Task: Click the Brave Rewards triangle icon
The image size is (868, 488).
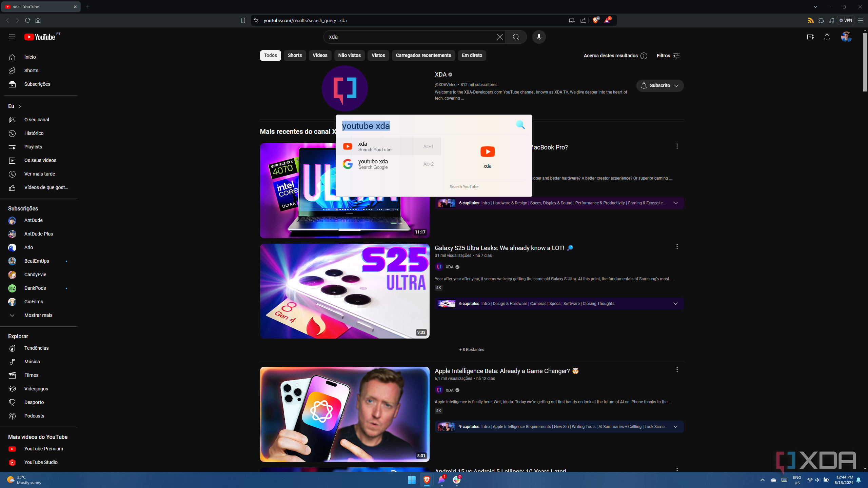Action: pos(607,20)
